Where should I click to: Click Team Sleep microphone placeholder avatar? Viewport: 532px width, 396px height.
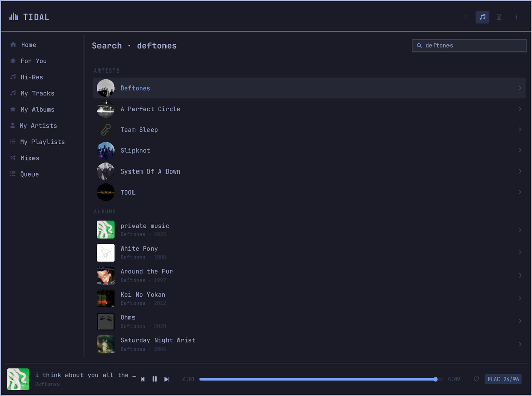point(106,130)
